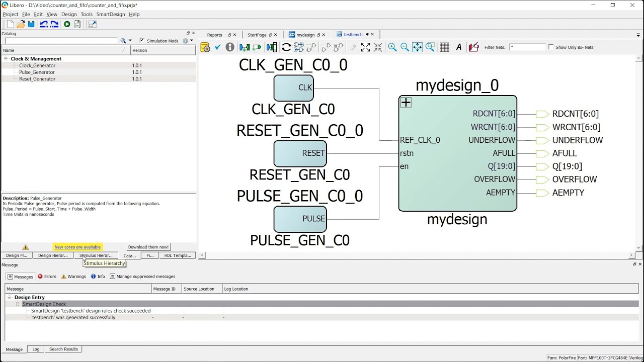
Task: Collapse the SmartDesign Check message node
Action: (18, 304)
